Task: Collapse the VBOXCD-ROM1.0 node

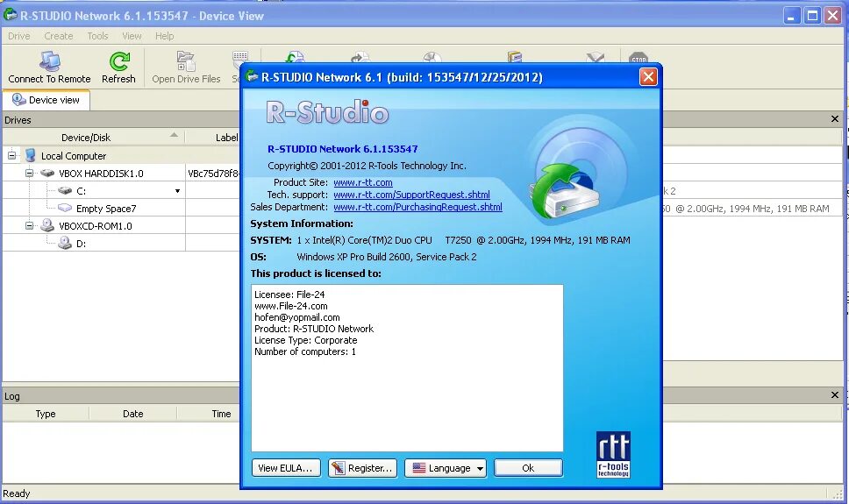Action: click(x=29, y=226)
